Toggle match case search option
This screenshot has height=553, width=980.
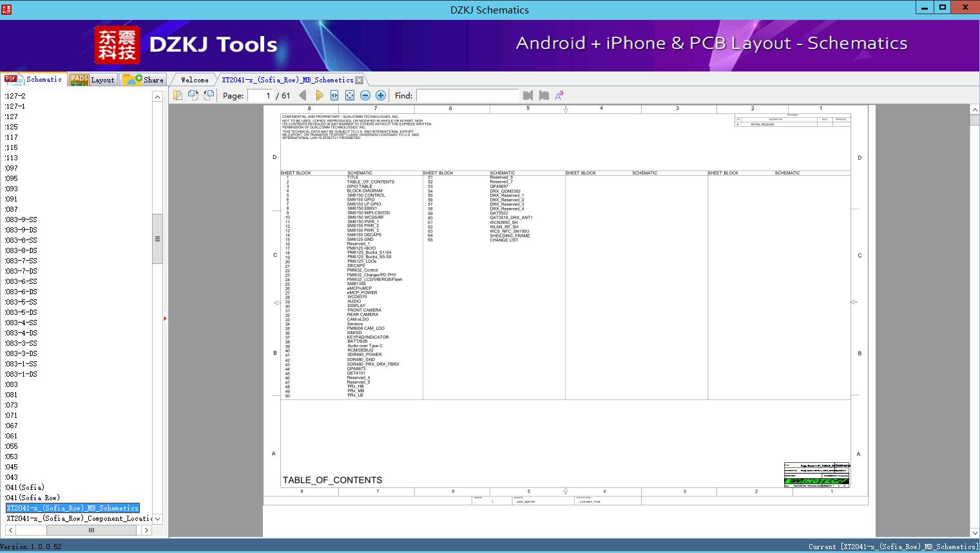coord(559,95)
